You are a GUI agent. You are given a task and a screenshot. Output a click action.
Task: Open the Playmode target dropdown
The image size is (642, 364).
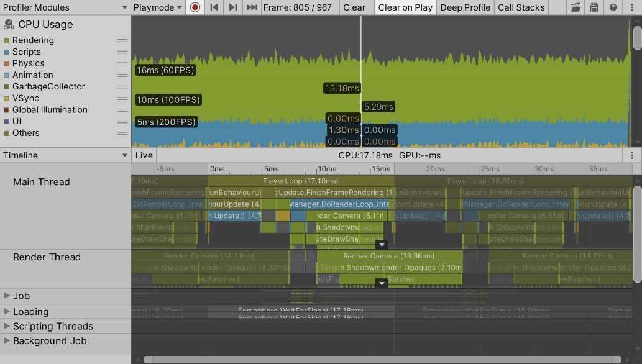(x=158, y=7)
